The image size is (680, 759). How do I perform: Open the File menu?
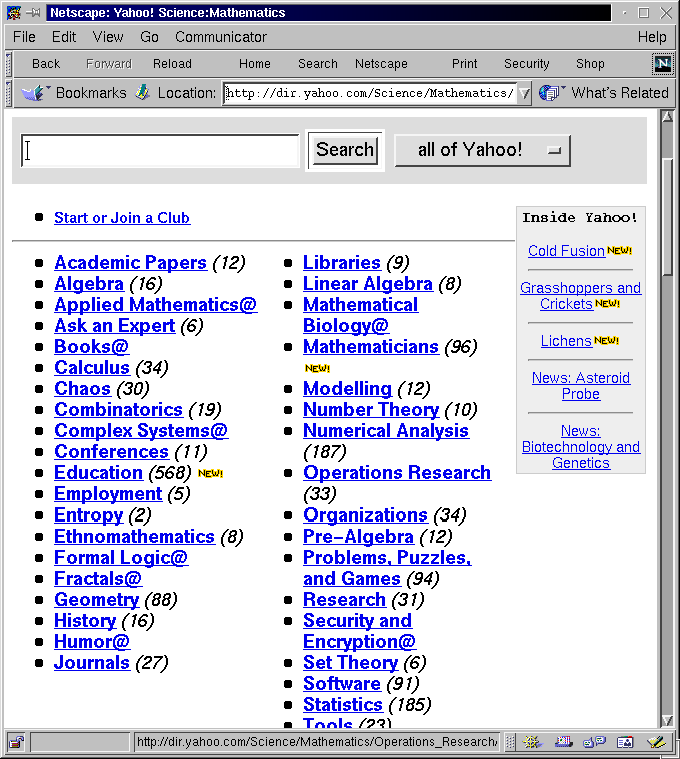point(24,37)
